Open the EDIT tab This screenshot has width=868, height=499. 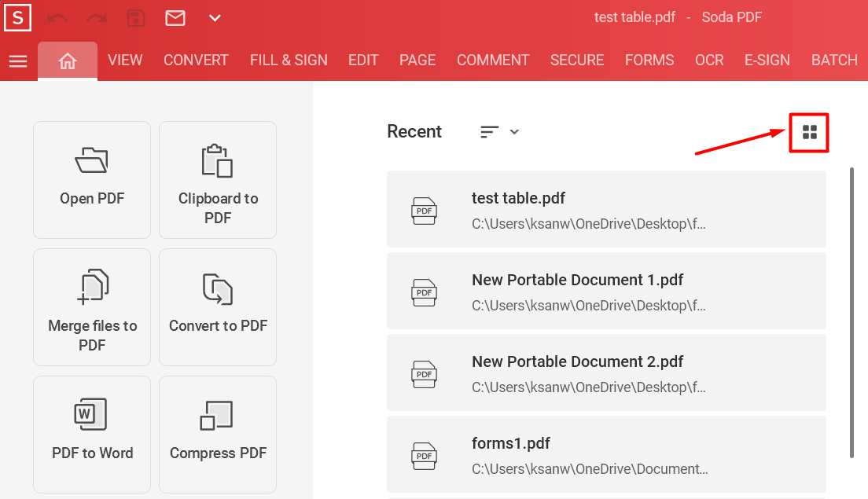pyautogui.click(x=363, y=60)
